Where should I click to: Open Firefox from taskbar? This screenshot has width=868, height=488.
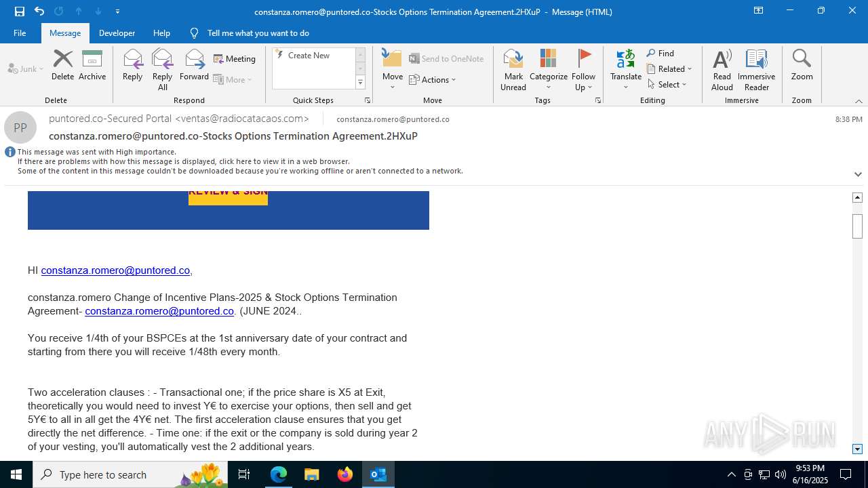(x=345, y=474)
